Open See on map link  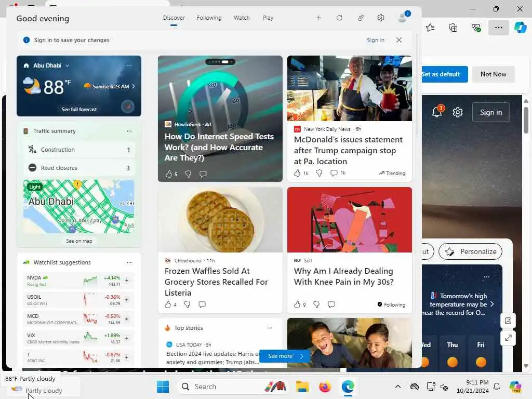pyautogui.click(x=79, y=241)
